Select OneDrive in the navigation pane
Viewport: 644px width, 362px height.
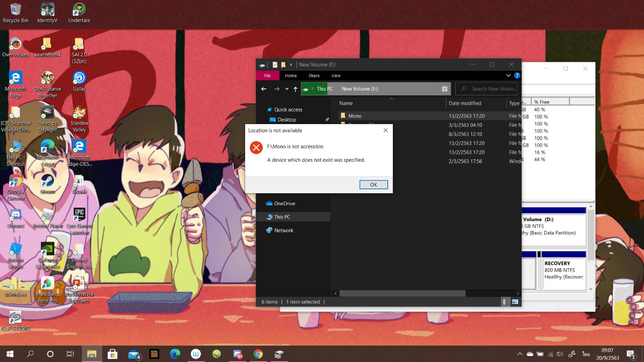pos(285,204)
